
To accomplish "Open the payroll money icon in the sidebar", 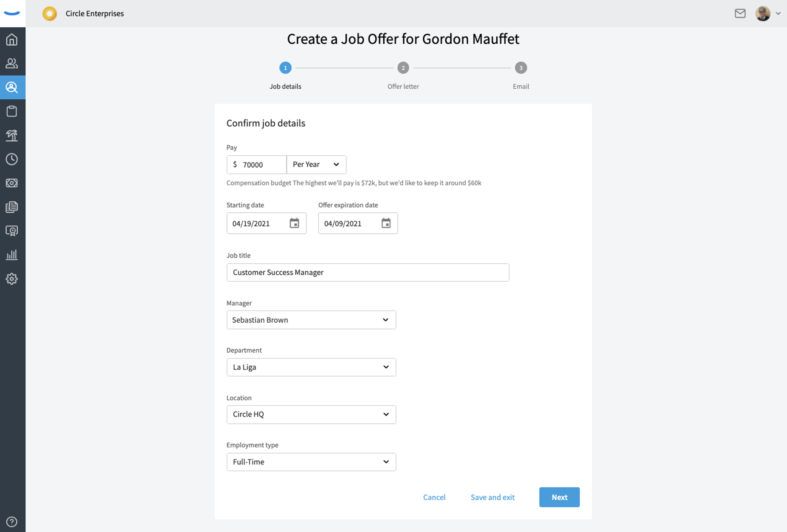I will (12, 183).
